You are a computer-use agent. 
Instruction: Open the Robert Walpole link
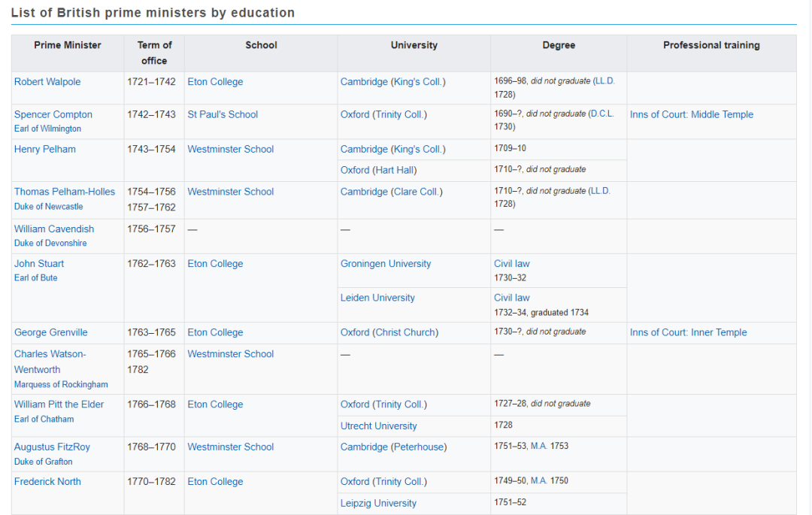(x=47, y=82)
